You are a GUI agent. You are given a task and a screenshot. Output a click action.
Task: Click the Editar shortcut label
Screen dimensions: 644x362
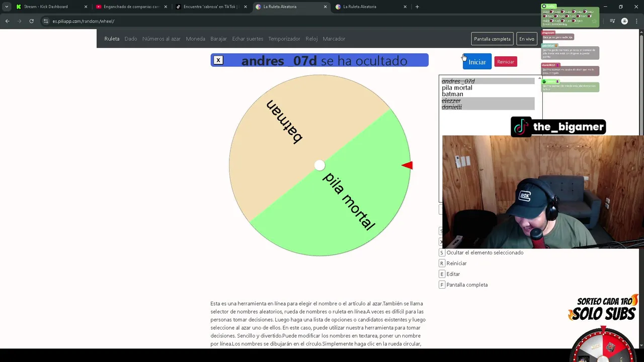[453, 274]
